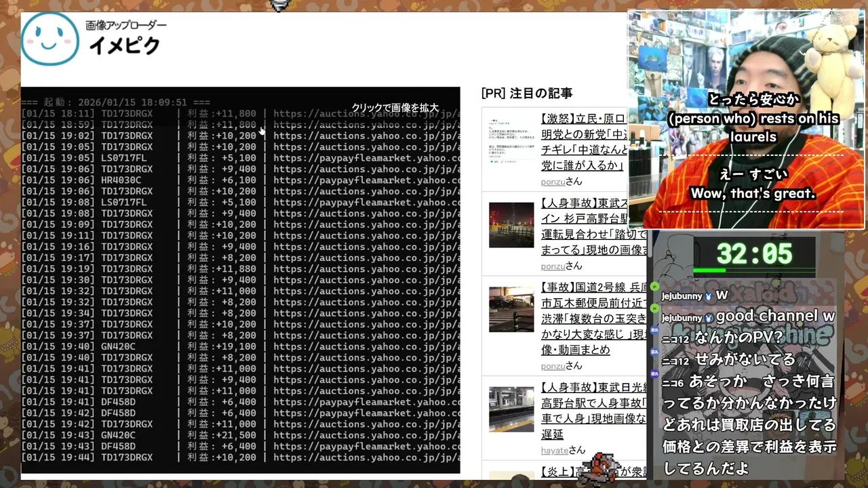Open the 東武日光線 station platform thumbnail
868x488 pixels.
pyautogui.click(x=511, y=409)
